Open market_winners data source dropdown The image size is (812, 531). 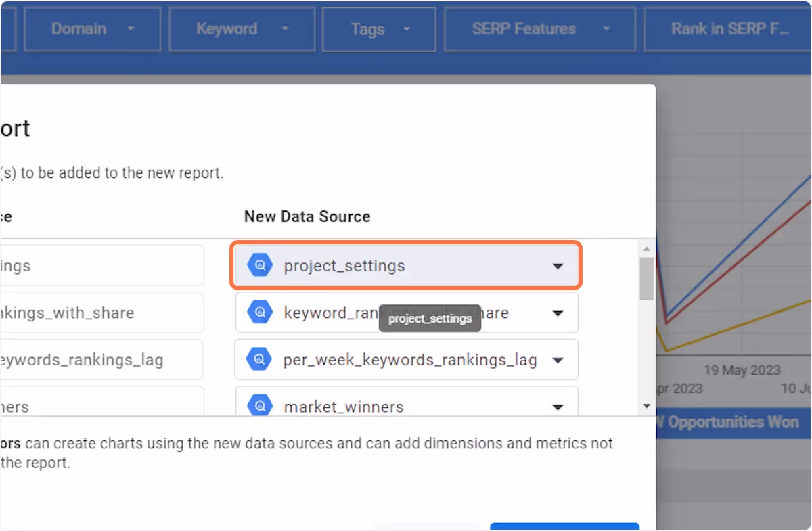pos(407,401)
